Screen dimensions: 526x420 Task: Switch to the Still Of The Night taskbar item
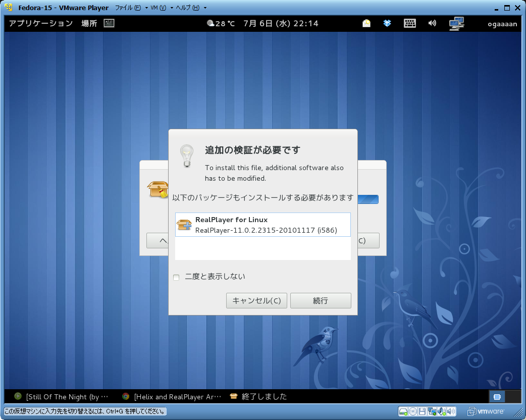tap(61, 397)
